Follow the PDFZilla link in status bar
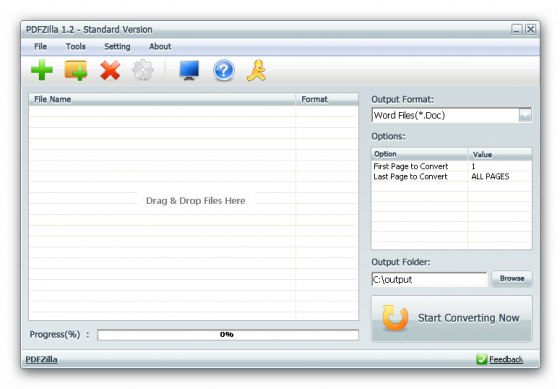 click(x=41, y=359)
